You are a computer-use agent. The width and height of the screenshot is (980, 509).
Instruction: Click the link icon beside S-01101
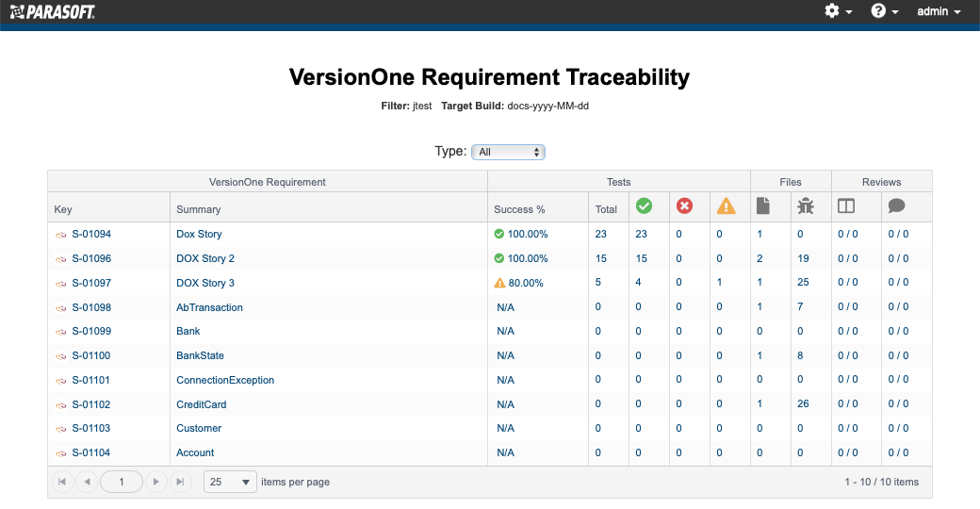click(60, 381)
